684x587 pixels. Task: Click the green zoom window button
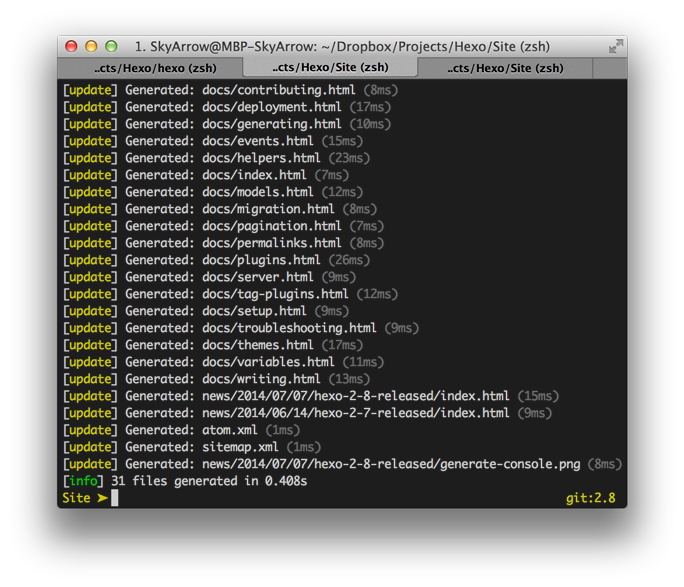(111, 46)
